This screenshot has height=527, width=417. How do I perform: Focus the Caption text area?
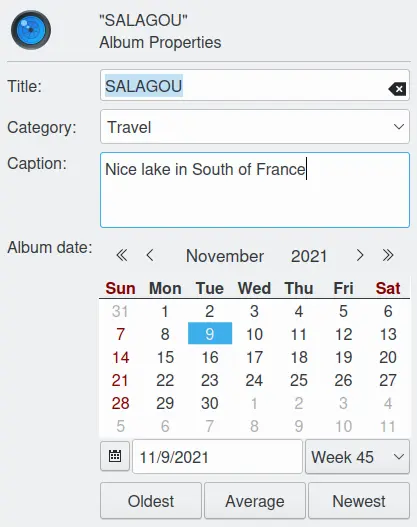click(255, 190)
